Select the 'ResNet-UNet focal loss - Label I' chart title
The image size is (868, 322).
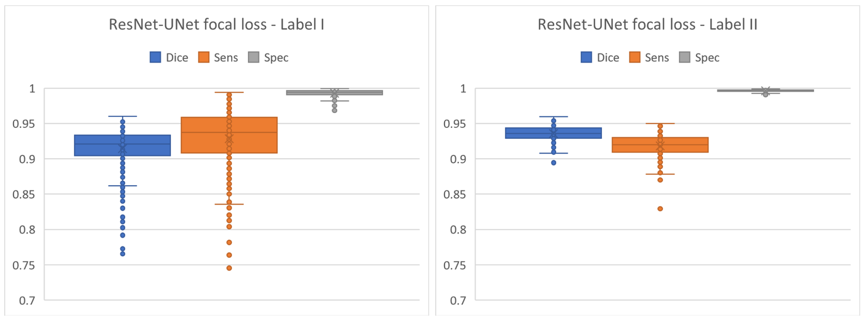pos(216,25)
